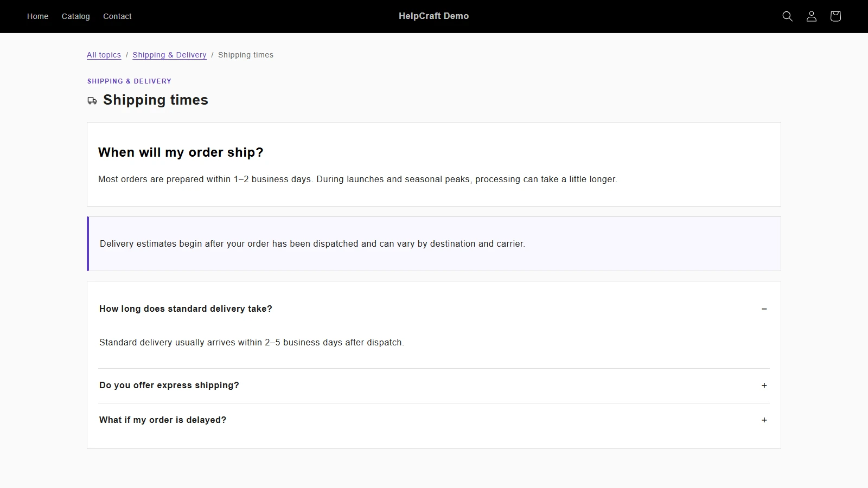Click the 'Standard delivery usually arrives' answer text

click(252, 343)
